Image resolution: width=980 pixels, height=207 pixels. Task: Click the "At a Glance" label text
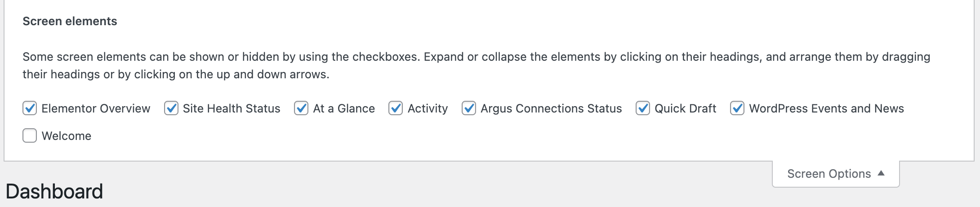[344, 108]
